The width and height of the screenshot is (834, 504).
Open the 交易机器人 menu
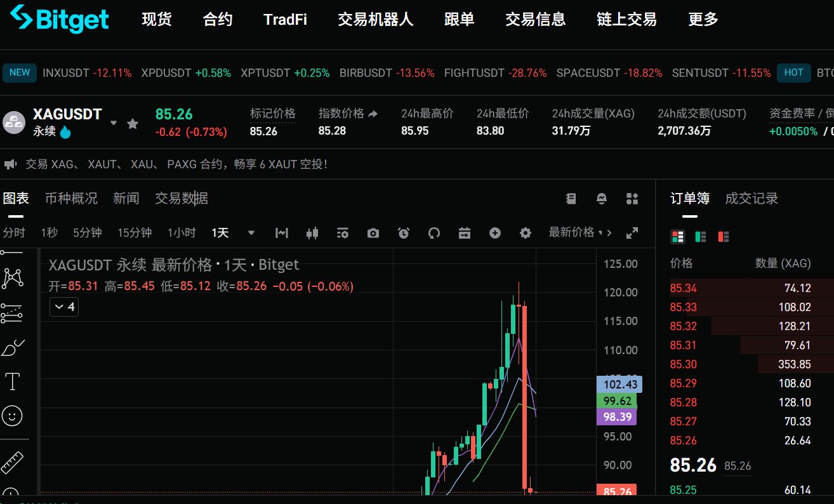tap(375, 20)
